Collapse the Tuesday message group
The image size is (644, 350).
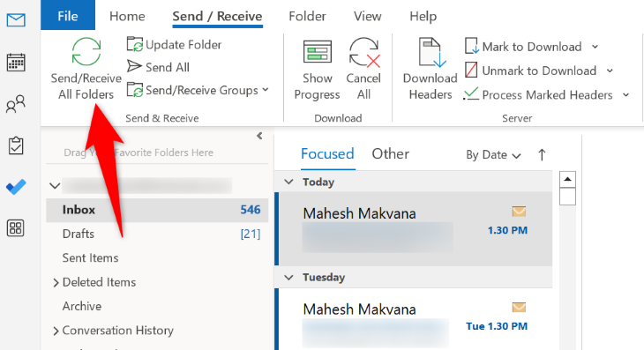click(x=289, y=278)
